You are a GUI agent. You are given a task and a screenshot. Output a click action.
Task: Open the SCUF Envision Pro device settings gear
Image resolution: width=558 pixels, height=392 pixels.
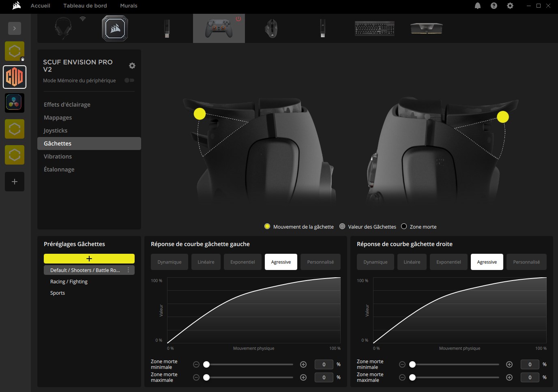pyautogui.click(x=132, y=66)
